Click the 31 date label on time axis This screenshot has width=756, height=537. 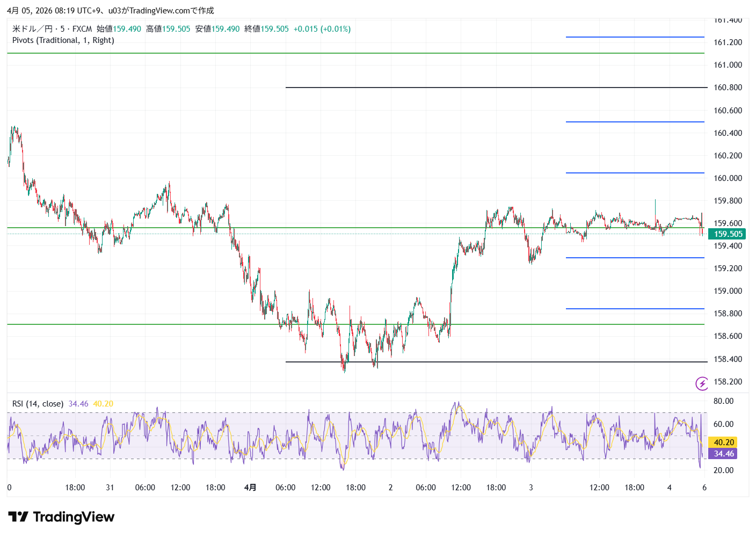110,488
